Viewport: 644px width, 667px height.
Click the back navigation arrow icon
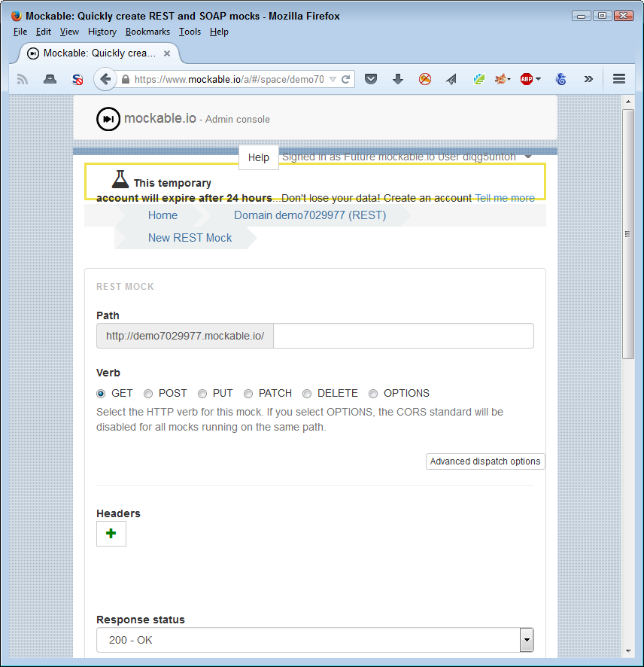pyautogui.click(x=105, y=78)
